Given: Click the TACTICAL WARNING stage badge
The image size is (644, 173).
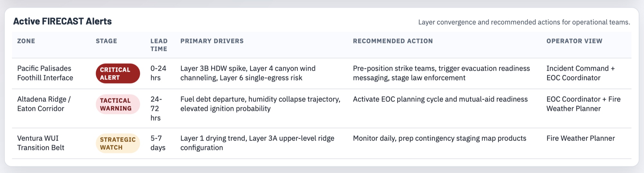Looking at the screenshot, I should 118,104.
